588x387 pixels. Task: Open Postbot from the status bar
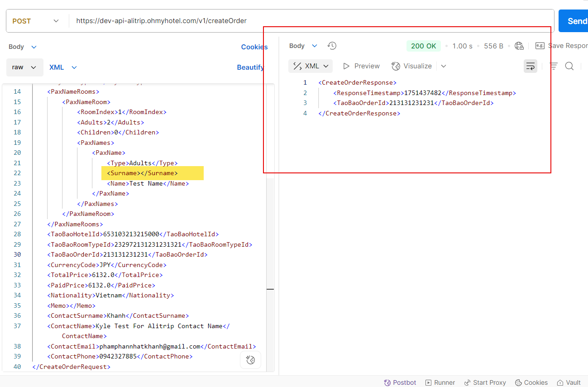click(400, 382)
